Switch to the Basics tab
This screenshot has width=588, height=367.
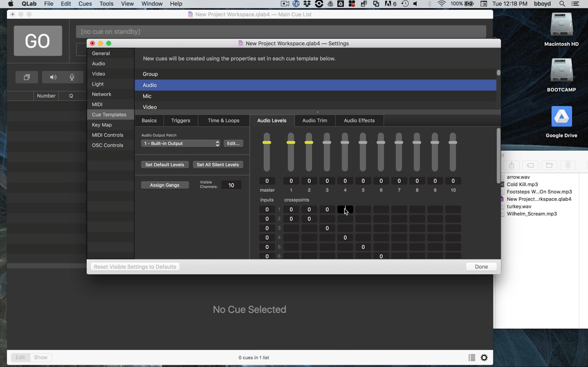[149, 120]
